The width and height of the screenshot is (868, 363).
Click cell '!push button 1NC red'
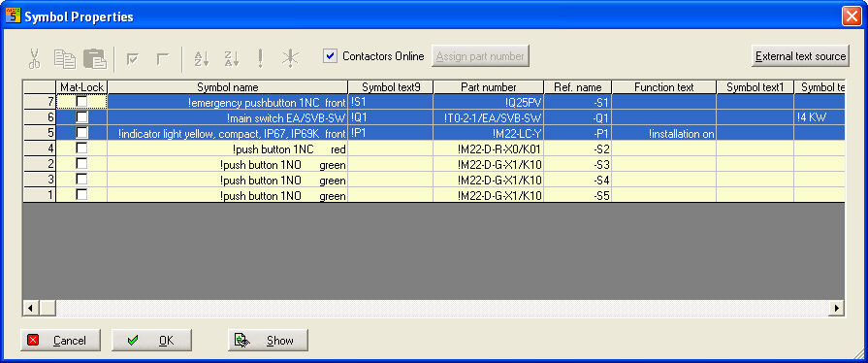pyautogui.click(x=228, y=148)
